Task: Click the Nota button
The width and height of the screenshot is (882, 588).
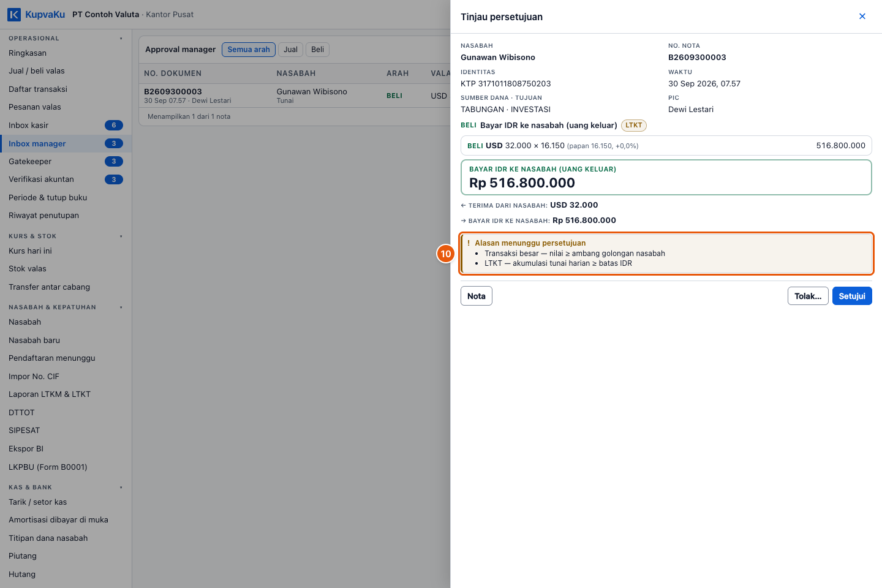Action: click(477, 296)
